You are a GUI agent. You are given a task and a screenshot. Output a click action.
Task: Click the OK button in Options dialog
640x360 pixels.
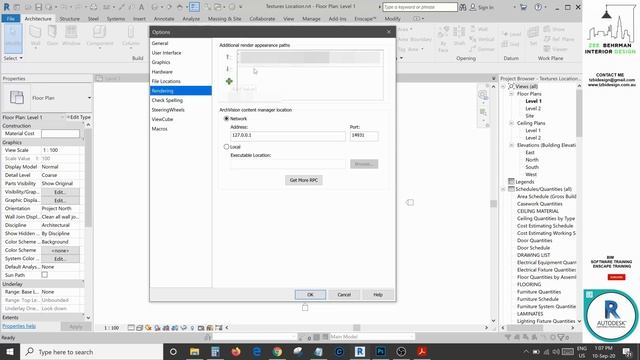pos(310,294)
